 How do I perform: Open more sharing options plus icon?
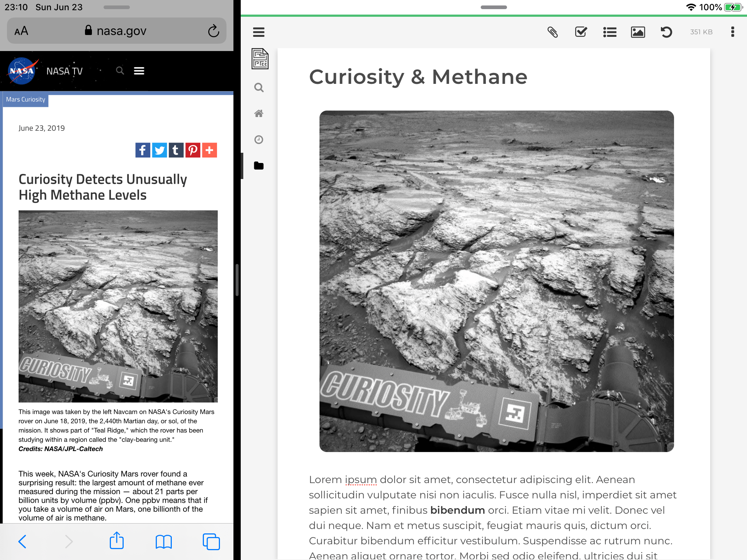[x=209, y=150]
